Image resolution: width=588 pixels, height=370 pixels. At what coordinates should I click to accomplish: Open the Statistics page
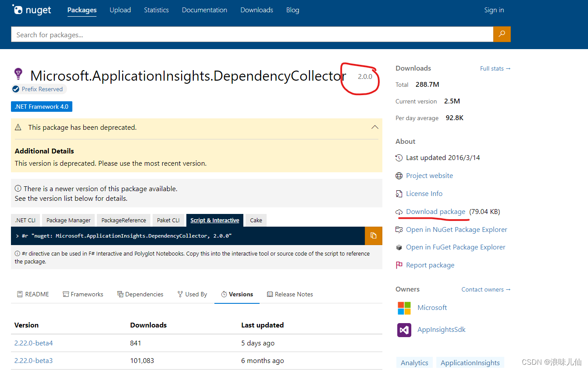[157, 10]
